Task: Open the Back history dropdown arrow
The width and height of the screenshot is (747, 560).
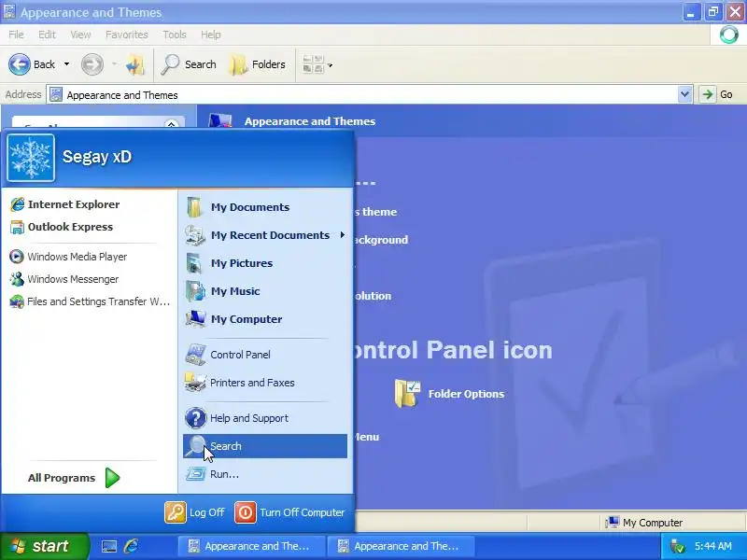Action: tap(66, 64)
